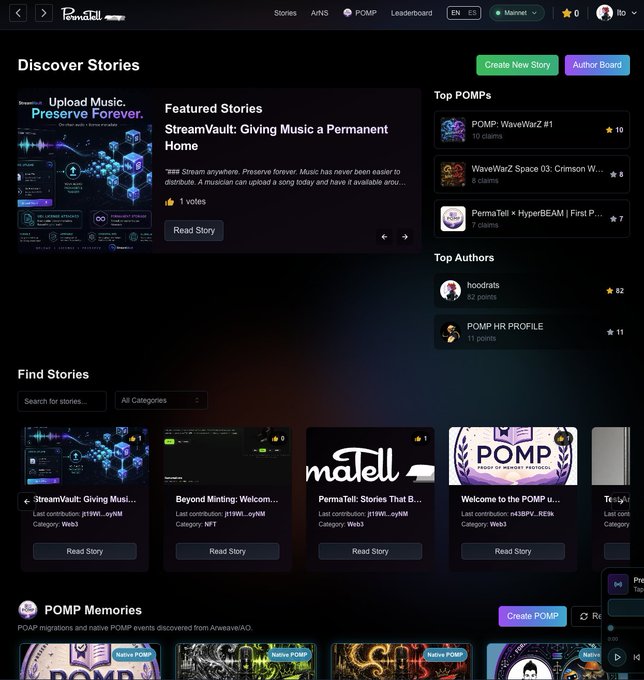Image resolution: width=644 pixels, height=680 pixels.
Task: Read Story on Beyond Minting card
Action: pyautogui.click(x=227, y=551)
